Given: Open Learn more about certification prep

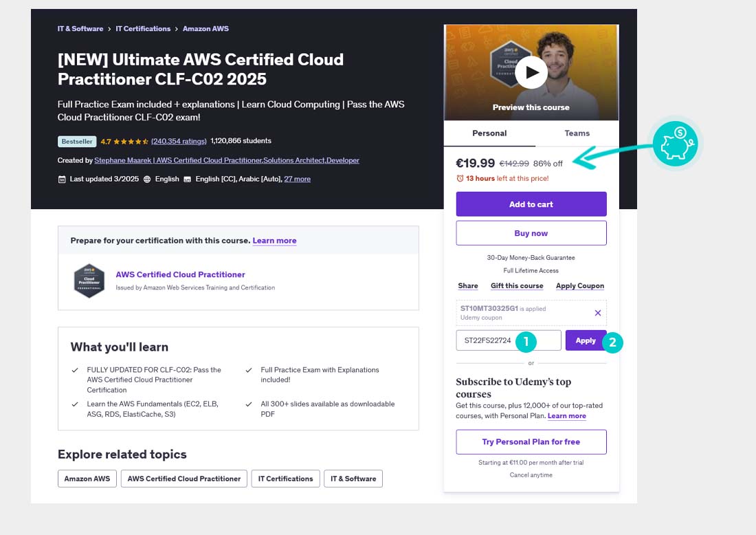Looking at the screenshot, I should pyautogui.click(x=274, y=240).
